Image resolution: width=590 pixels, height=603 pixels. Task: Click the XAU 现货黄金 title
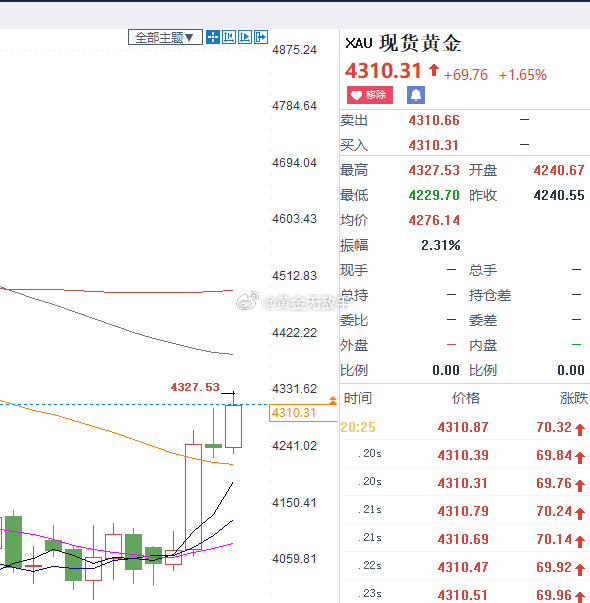pyautogui.click(x=403, y=43)
